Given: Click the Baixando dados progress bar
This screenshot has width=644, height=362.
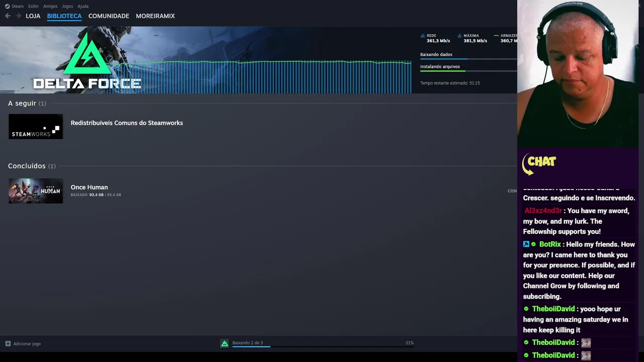Looking at the screenshot, I should pos(468,59).
